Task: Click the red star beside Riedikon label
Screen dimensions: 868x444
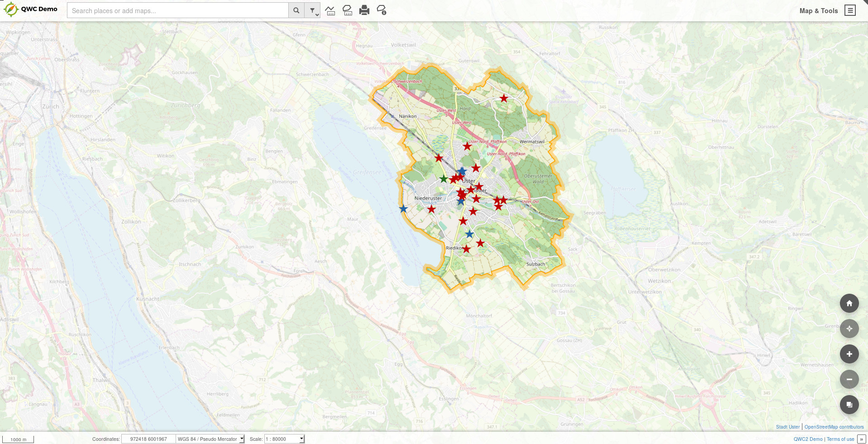Action: tap(466, 249)
